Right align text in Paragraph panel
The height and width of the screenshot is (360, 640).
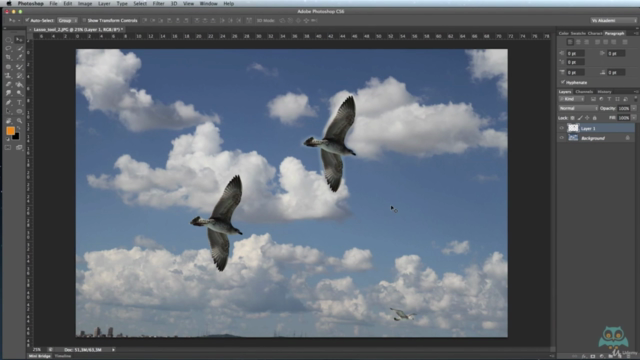(587, 42)
